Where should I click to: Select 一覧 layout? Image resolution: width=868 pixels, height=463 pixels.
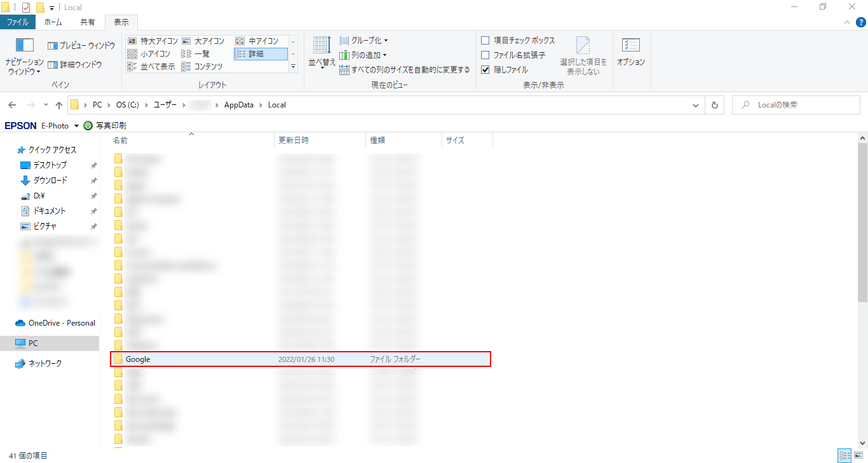point(196,54)
